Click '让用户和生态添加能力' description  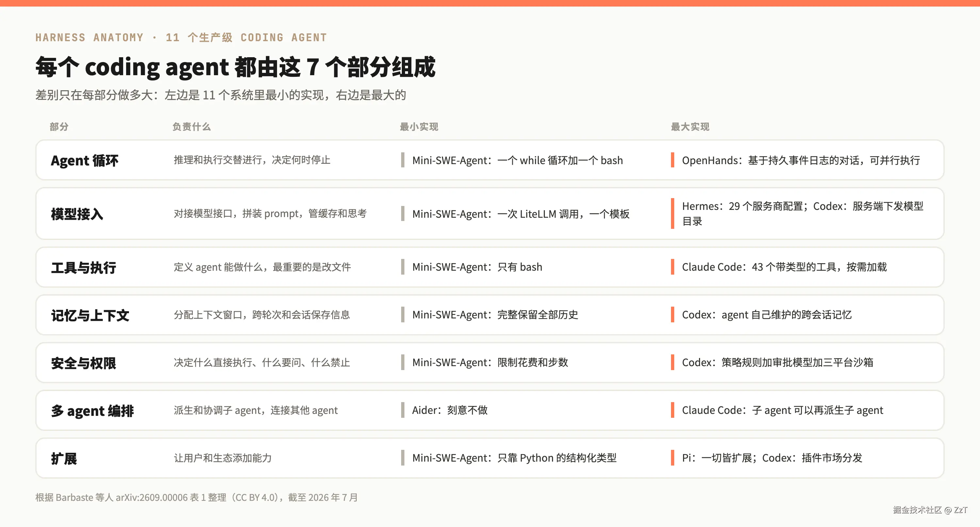[x=222, y=458]
